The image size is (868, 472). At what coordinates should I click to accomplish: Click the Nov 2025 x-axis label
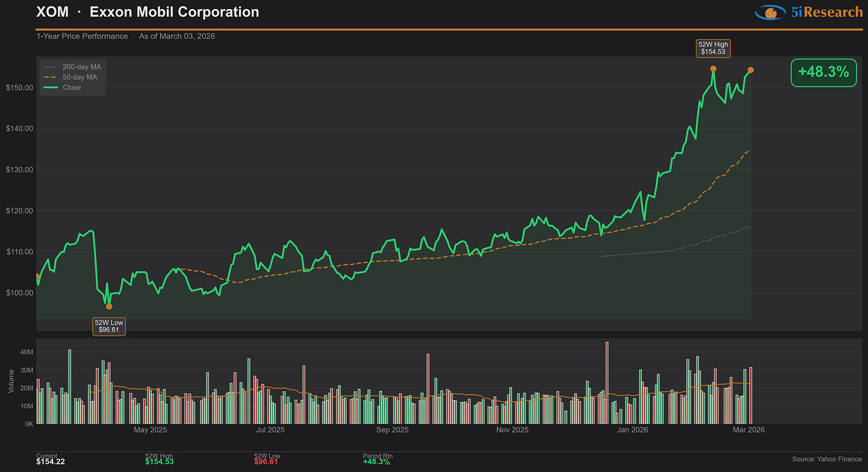(512, 430)
